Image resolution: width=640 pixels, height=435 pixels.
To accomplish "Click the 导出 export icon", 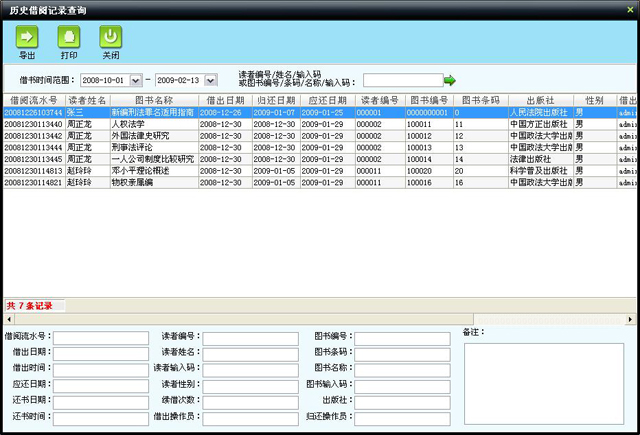I will (x=27, y=37).
